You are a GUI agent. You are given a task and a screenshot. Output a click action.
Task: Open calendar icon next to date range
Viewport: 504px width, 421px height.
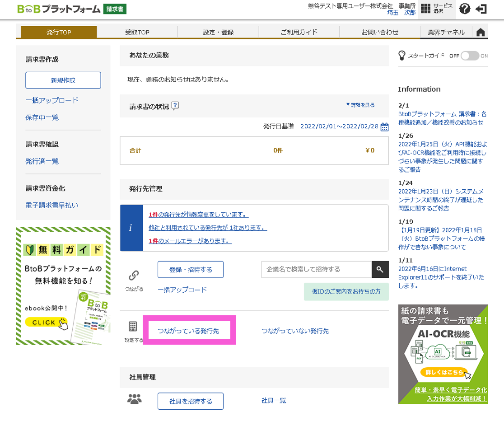click(x=384, y=127)
